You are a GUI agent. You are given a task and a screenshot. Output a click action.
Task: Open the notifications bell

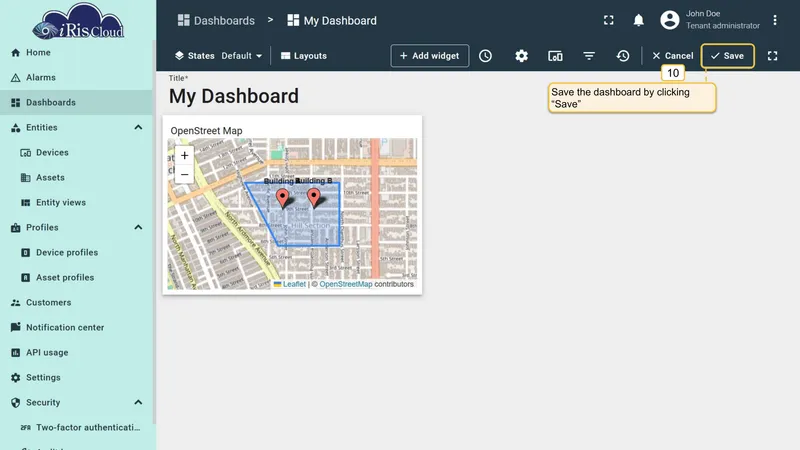[x=638, y=20]
